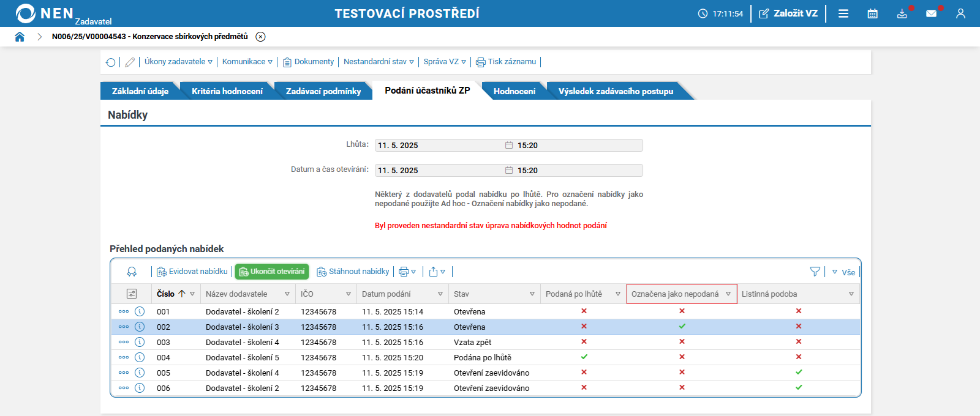The image size is (980, 416).
Task: Open the three-dot menu for row 003
Action: point(124,342)
